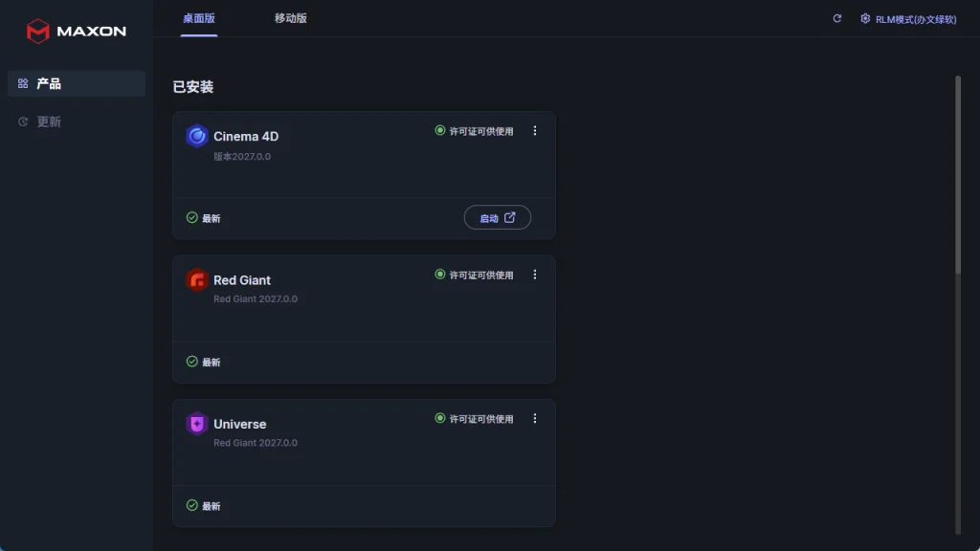Viewport: 980px width, 551px height.
Task: Switch to the 移动版 tab
Action: point(291,19)
